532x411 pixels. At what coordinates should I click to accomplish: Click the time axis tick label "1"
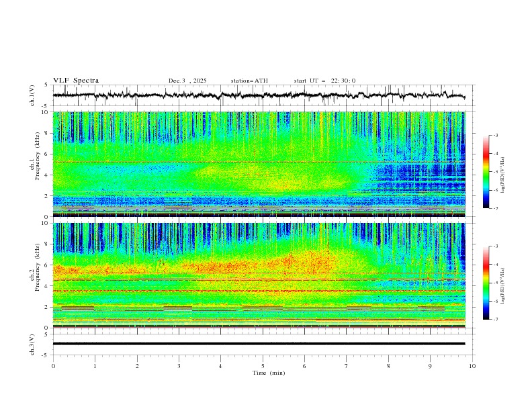[x=95, y=366]
